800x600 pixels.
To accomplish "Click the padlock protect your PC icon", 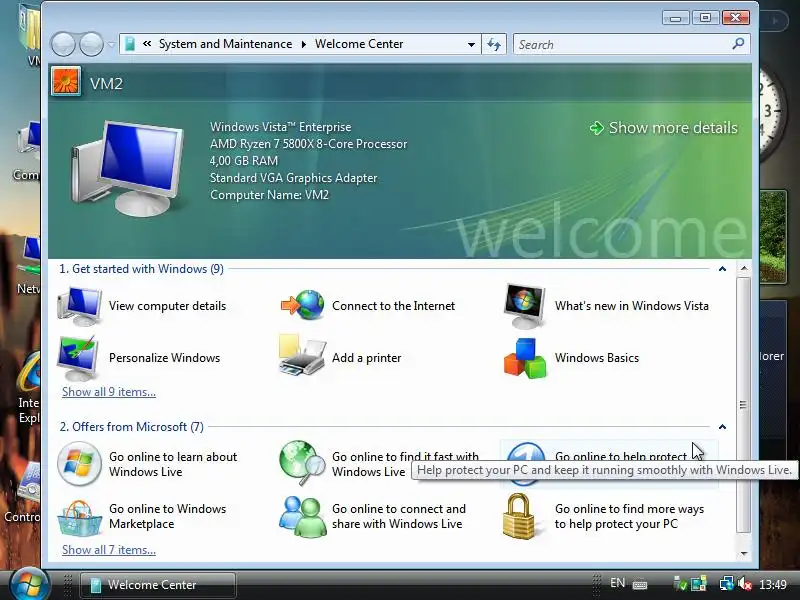I will (518, 516).
